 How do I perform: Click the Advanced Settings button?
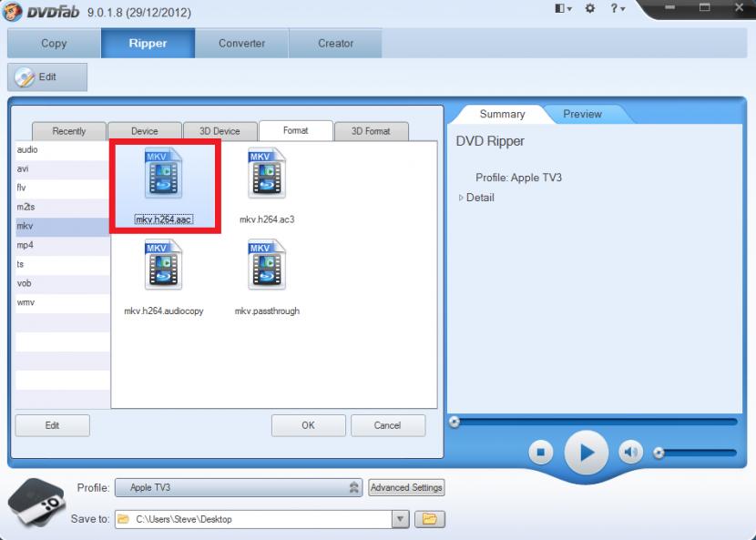(406, 488)
